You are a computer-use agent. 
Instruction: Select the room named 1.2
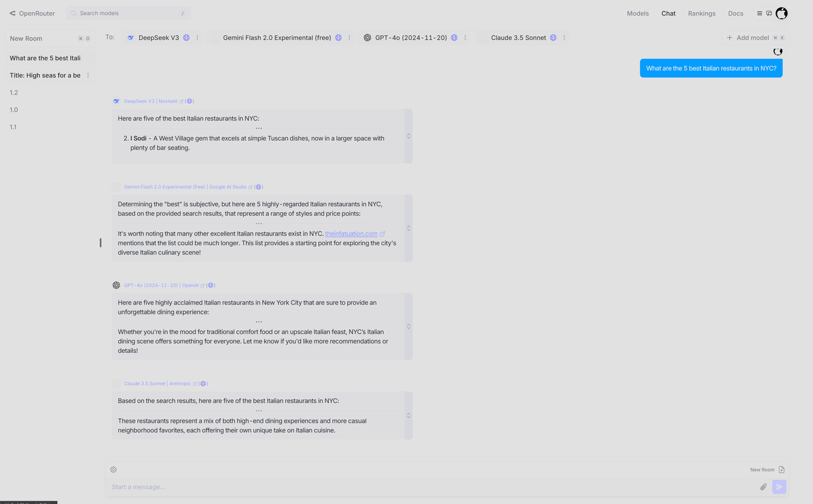(x=14, y=93)
